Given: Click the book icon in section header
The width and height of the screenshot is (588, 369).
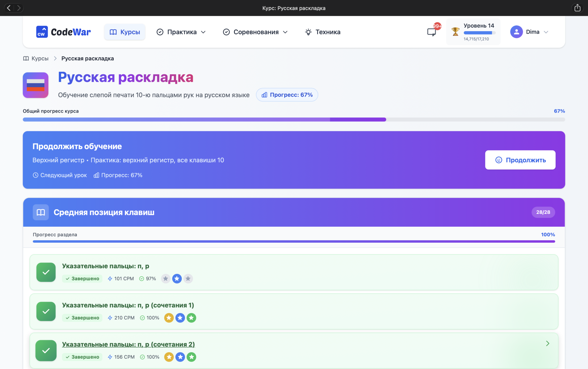Looking at the screenshot, I should tap(41, 212).
